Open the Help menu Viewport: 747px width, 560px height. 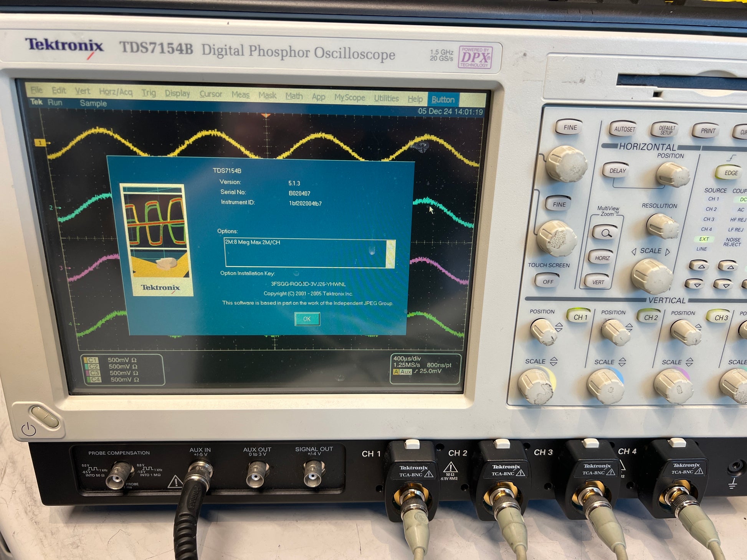pos(415,99)
